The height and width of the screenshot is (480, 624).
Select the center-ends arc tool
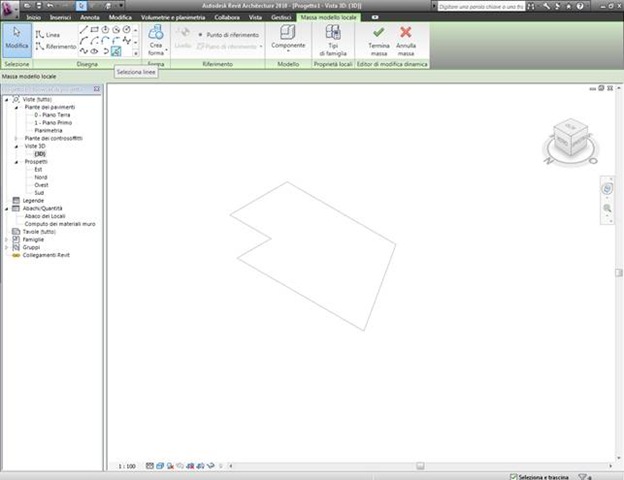(x=94, y=41)
